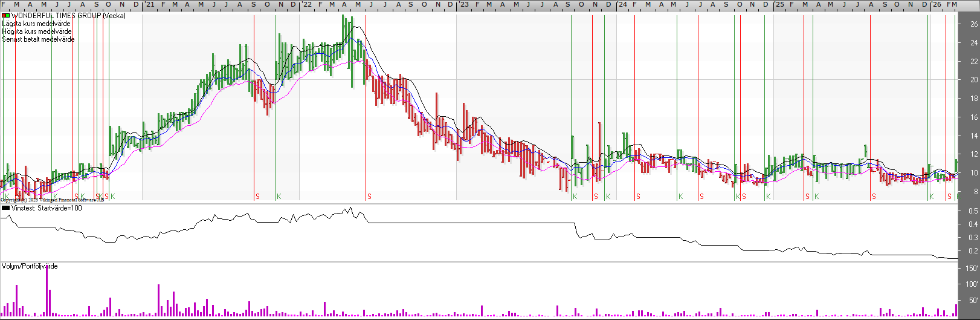The height and width of the screenshot is (320, 980).
Task: Select the WONDERFUL TIMES GROUP (Vecka) title
Action: (x=68, y=16)
